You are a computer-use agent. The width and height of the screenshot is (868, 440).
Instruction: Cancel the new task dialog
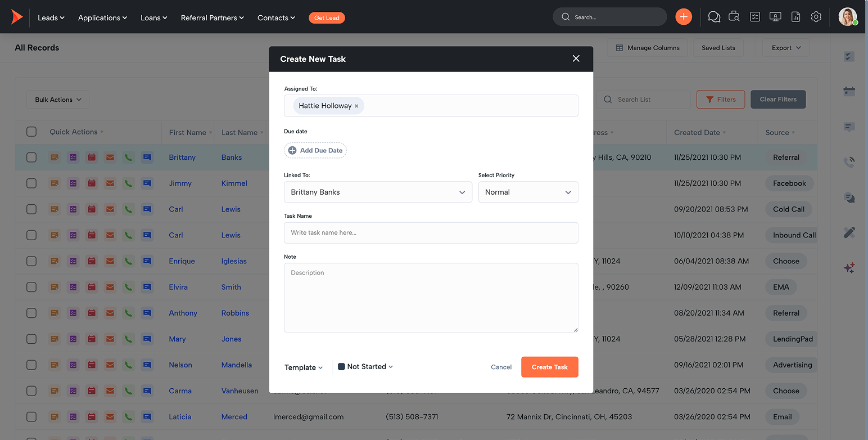[x=501, y=367]
